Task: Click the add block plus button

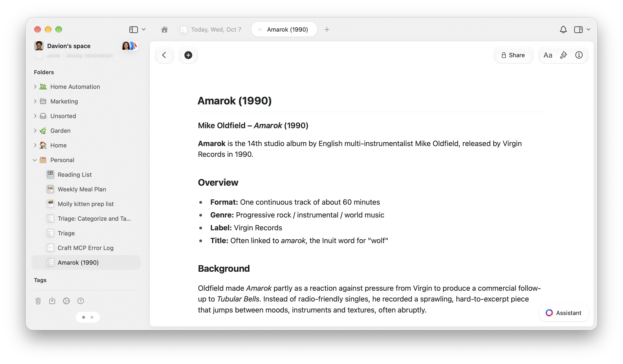Action: pos(188,55)
